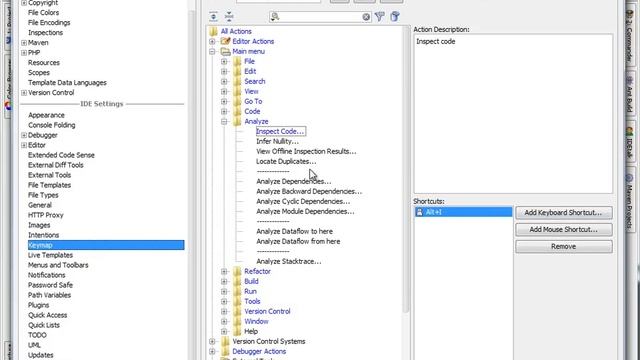
Task: Collapse the Analyze group
Action: pyautogui.click(x=224, y=121)
